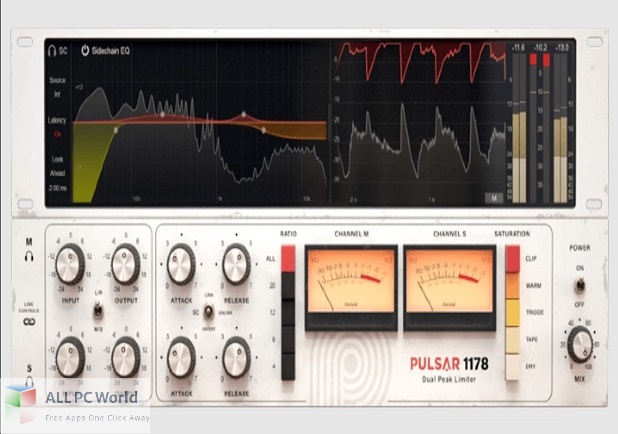The image size is (618, 434).
Task: Click the channel S headphones icon
Action: [x=31, y=380]
